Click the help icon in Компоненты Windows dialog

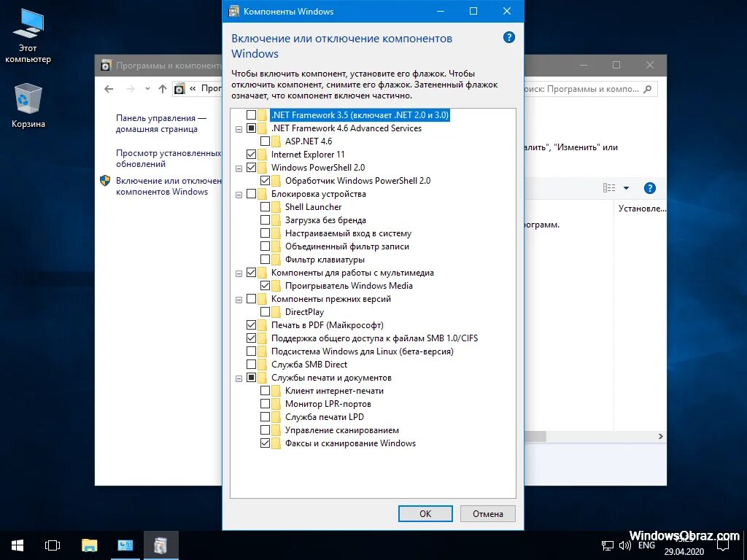508,38
